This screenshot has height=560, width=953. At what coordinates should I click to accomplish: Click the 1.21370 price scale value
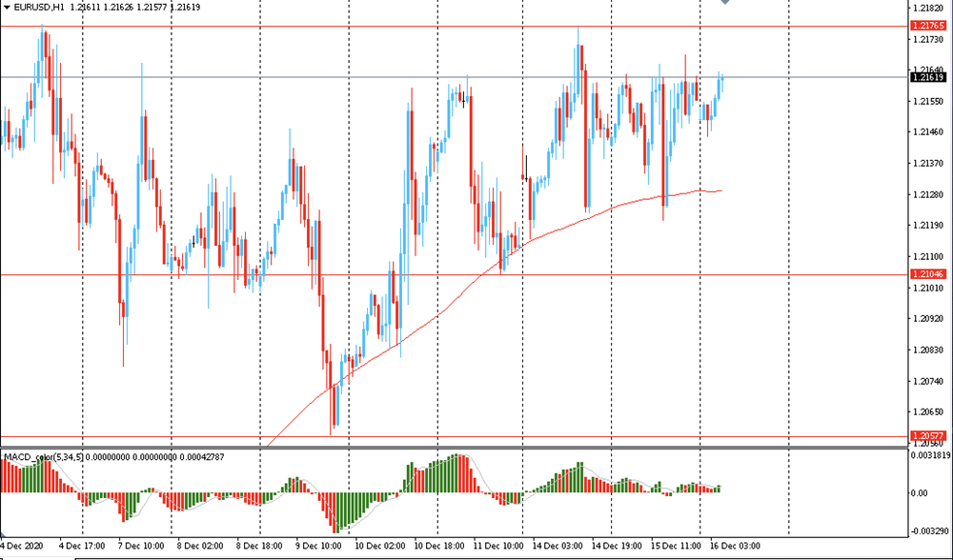928,163
